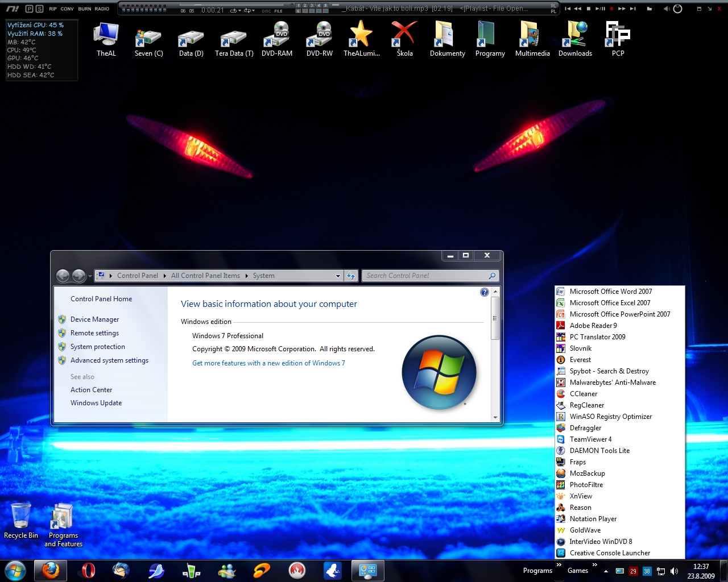Open the DVD-RAM drive shortcut
This screenshot has width=728, height=582.
(x=277, y=39)
